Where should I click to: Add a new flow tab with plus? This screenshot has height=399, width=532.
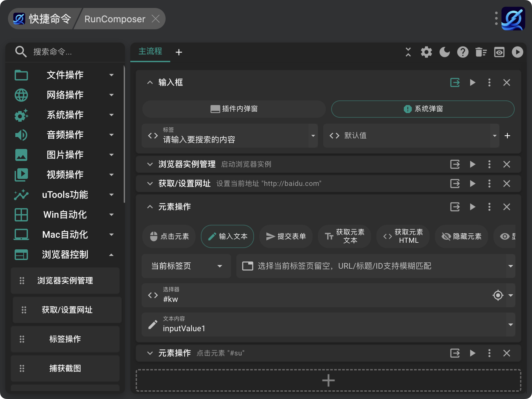tap(179, 52)
